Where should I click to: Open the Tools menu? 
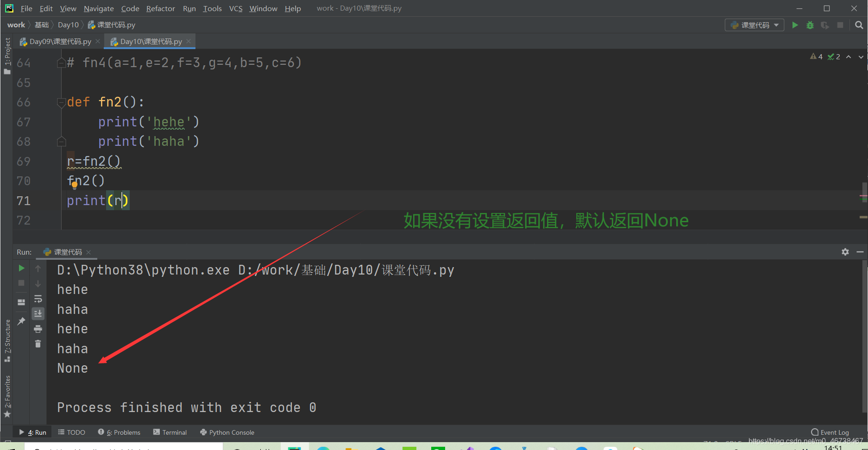coord(212,8)
